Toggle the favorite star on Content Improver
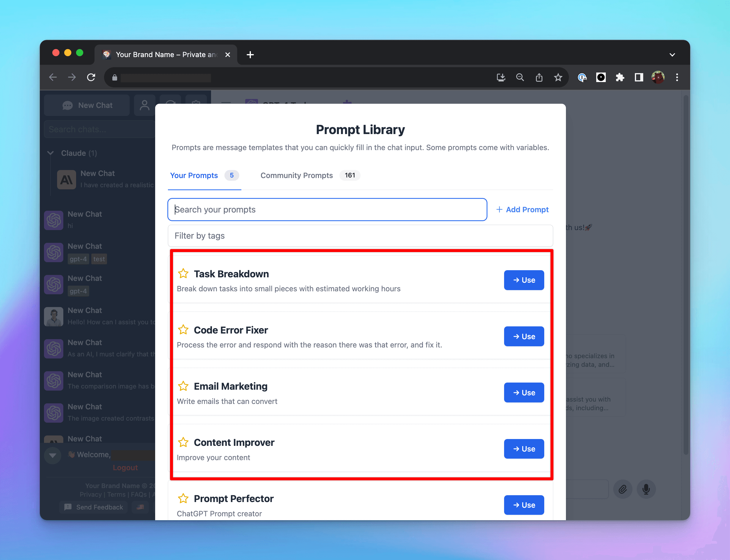This screenshot has width=730, height=560. pos(183,442)
